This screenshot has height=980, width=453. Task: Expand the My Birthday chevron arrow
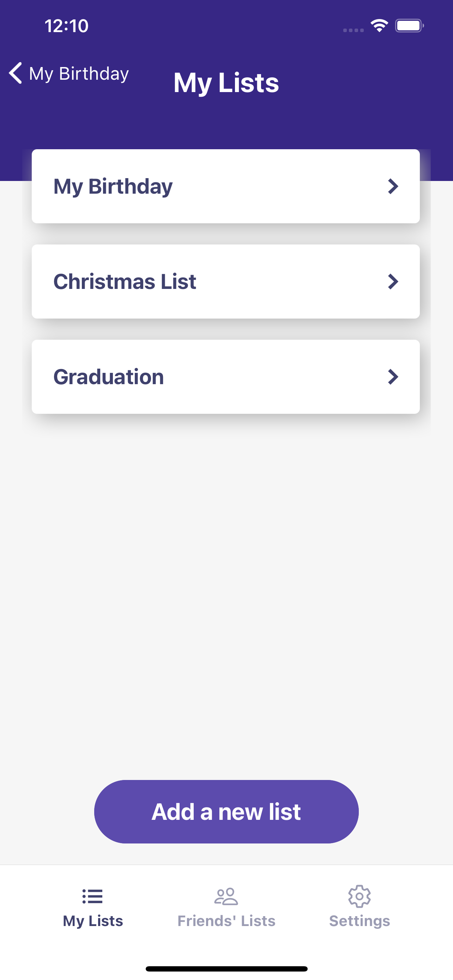[x=393, y=186]
